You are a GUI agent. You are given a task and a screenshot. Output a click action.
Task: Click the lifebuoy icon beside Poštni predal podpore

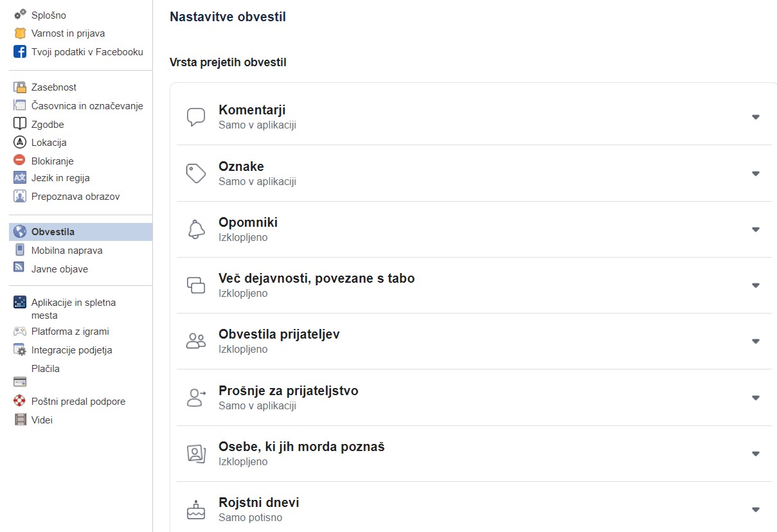[20, 402]
